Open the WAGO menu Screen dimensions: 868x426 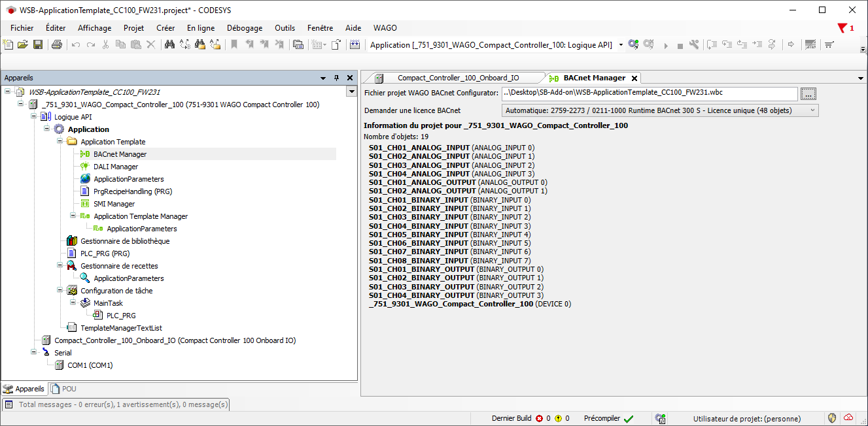pyautogui.click(x=385, y=28)
